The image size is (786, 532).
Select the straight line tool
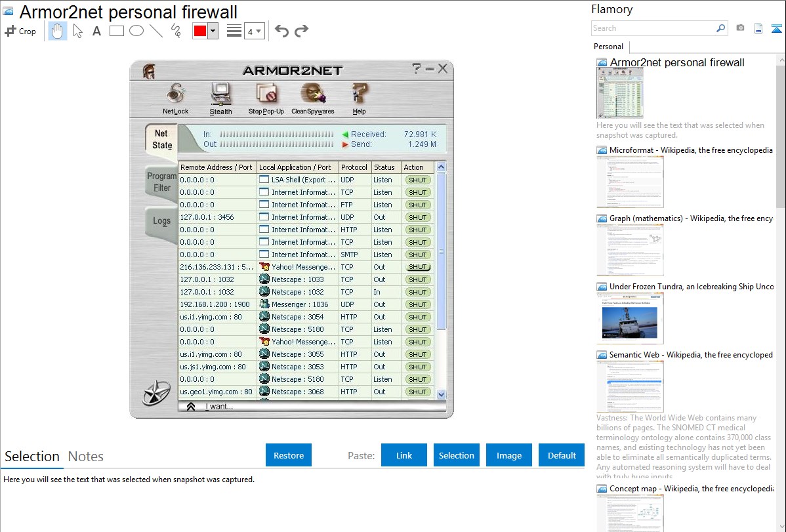point(156,31)
